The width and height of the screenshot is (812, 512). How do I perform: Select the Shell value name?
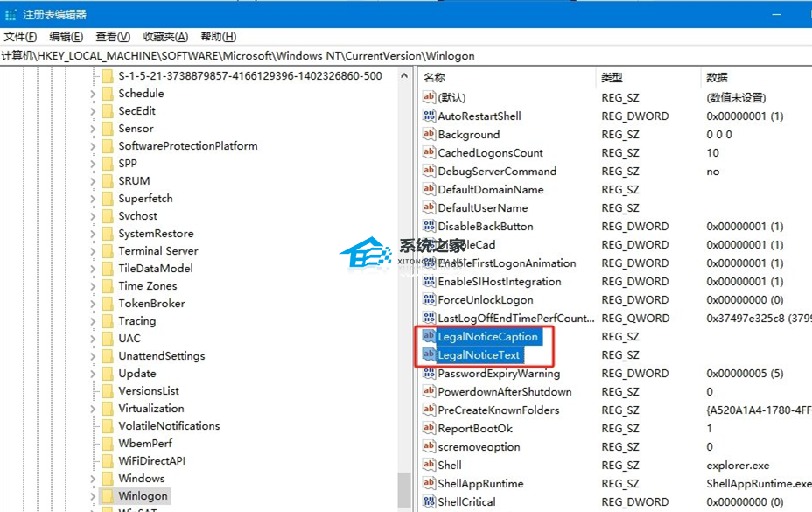[x=450, y=466]
